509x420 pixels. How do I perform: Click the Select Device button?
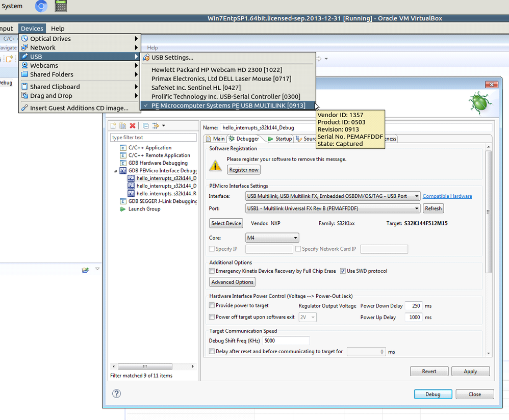[226, 223]
